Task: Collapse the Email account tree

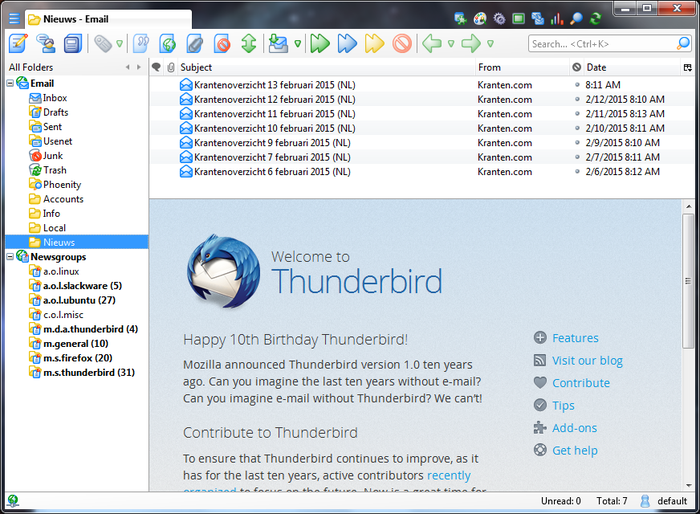Action: tap(10, 83)
